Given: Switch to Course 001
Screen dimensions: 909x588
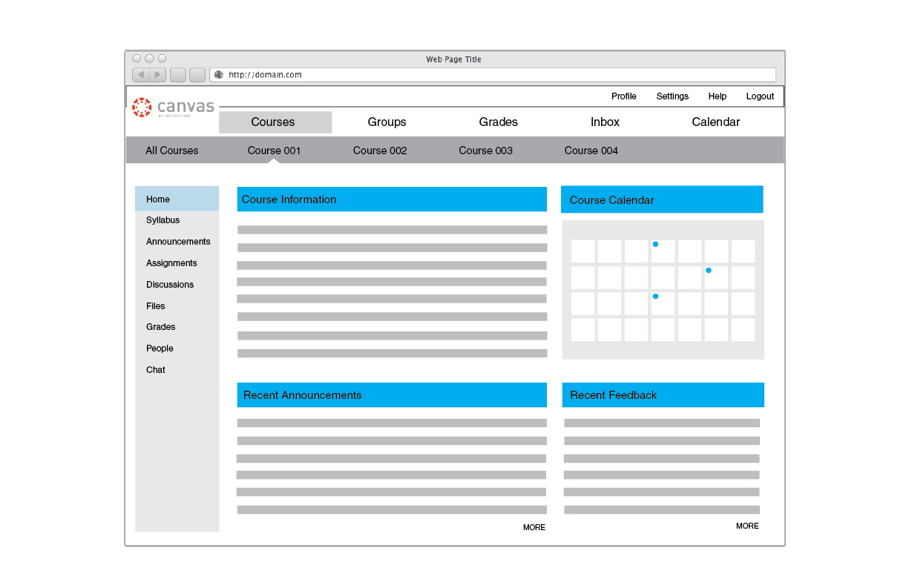Looking at the screenshot, I should click(275, 151).
